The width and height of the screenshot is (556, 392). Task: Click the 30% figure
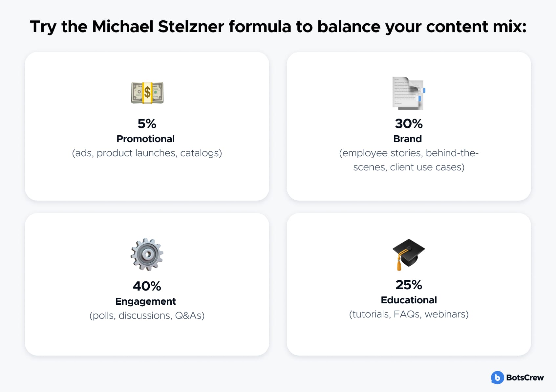click(409, 124)
